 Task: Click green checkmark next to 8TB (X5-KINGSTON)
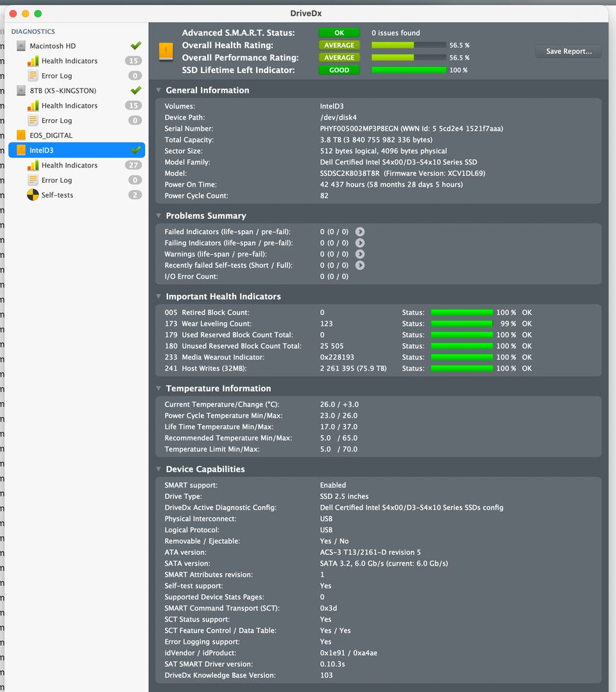(136, 90)
